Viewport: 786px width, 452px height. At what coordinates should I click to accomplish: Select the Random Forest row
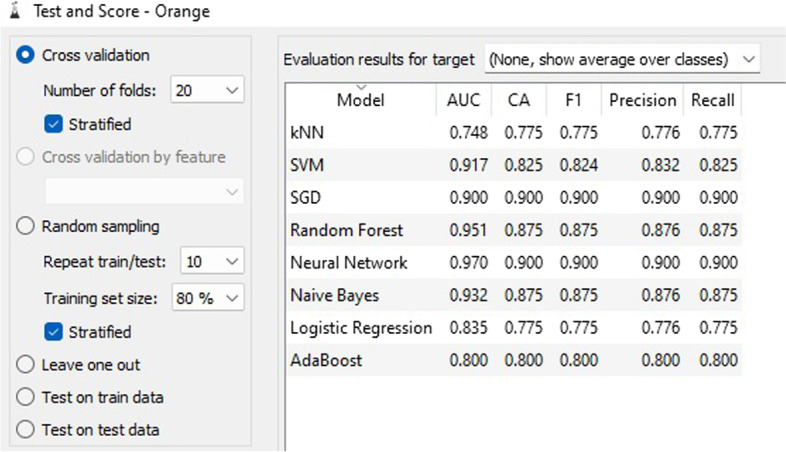pos(514,230)
